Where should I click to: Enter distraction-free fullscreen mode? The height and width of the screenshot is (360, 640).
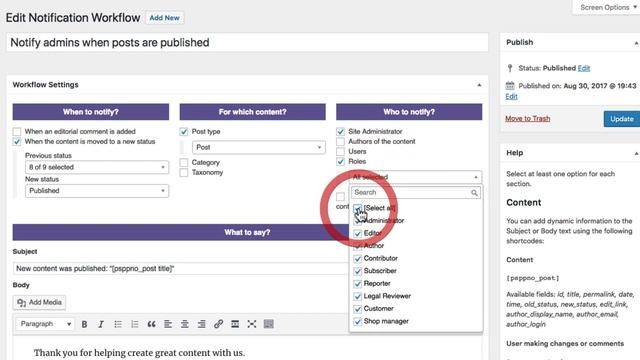coord(252,324)
